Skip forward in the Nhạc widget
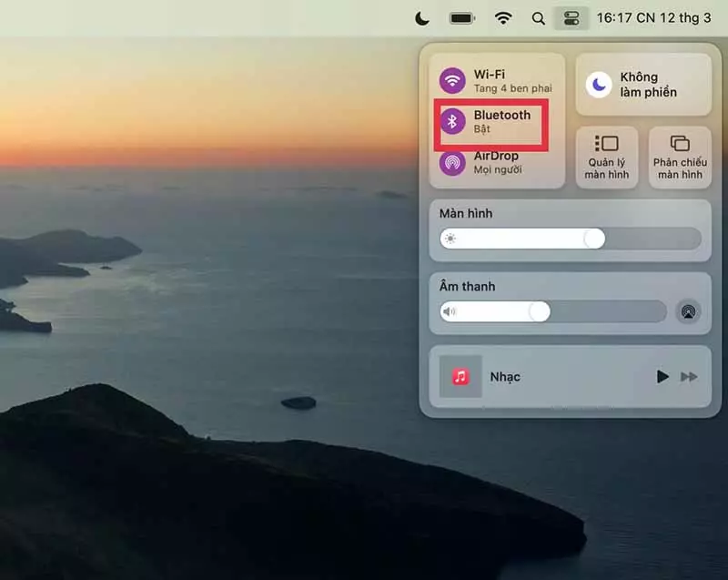The height and width of the screenshot is (580, 728). pos(689,377)
